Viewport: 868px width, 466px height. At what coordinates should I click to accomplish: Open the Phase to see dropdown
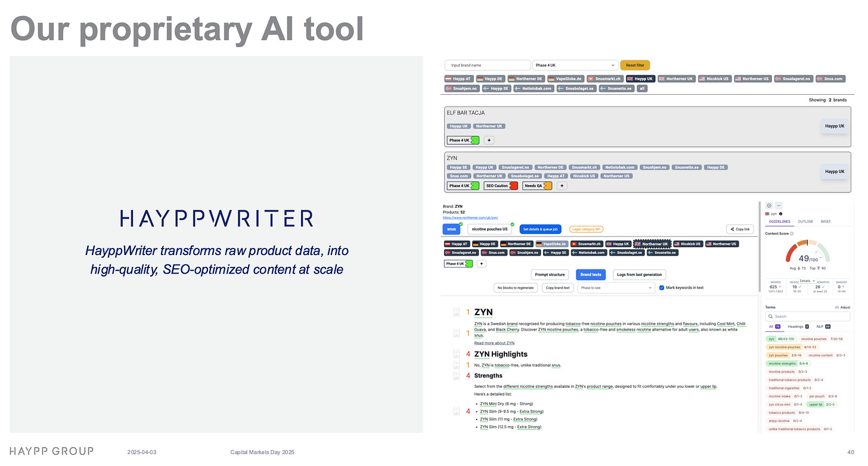[x=616, y=287]
